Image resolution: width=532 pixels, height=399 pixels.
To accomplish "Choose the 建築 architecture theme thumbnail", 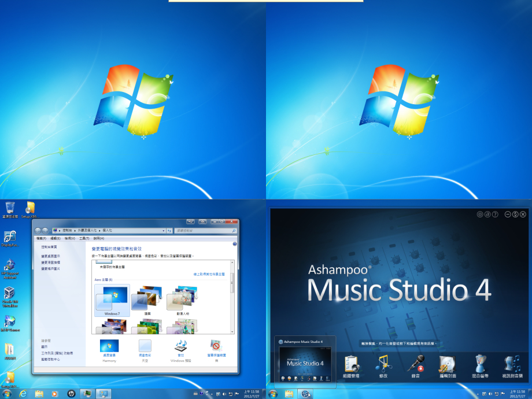I will [147, 298].
